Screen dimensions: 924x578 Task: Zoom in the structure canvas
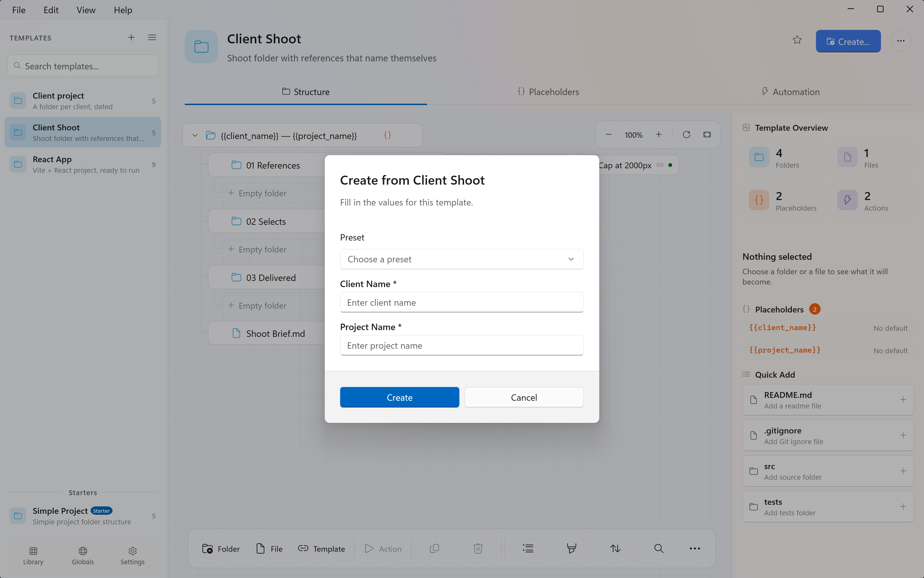coord(659,135)
